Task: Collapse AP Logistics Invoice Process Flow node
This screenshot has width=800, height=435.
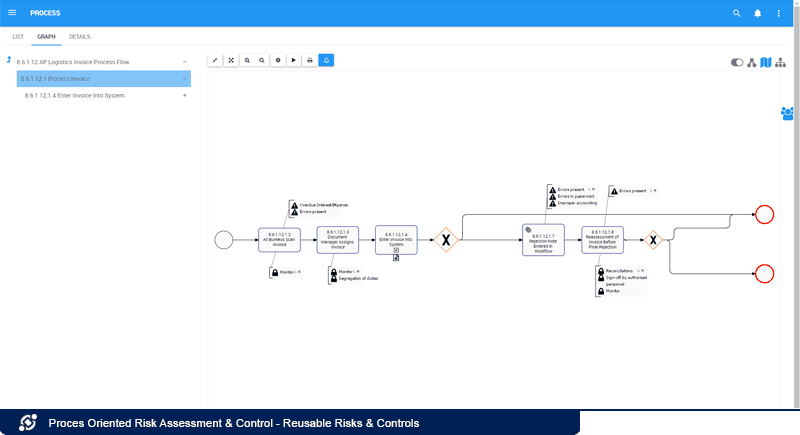Action: coord(185,62)
